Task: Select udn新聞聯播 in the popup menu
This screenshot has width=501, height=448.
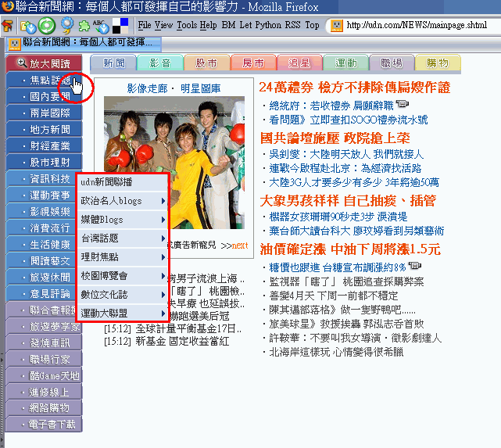Action: [x=123, y=182]
